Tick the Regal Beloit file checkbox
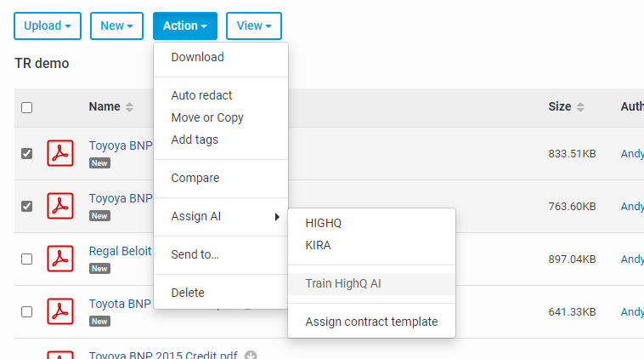The image size is (644, 359). point(26,259)
